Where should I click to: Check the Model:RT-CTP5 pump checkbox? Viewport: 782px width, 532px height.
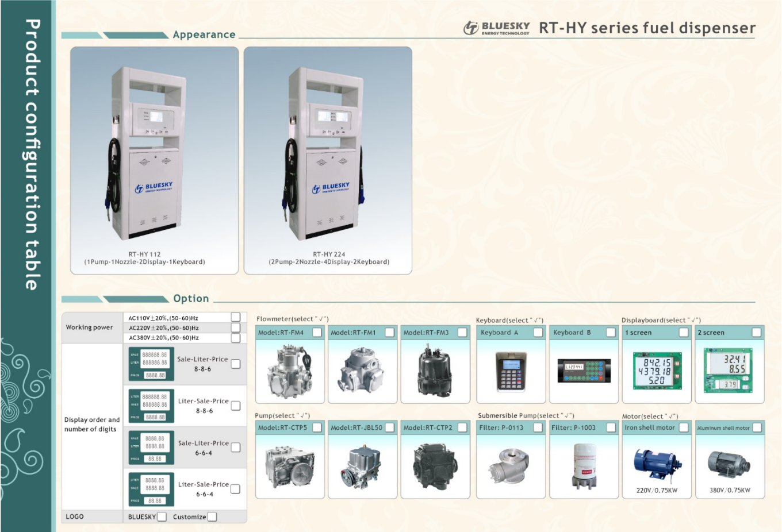(317, 427)
